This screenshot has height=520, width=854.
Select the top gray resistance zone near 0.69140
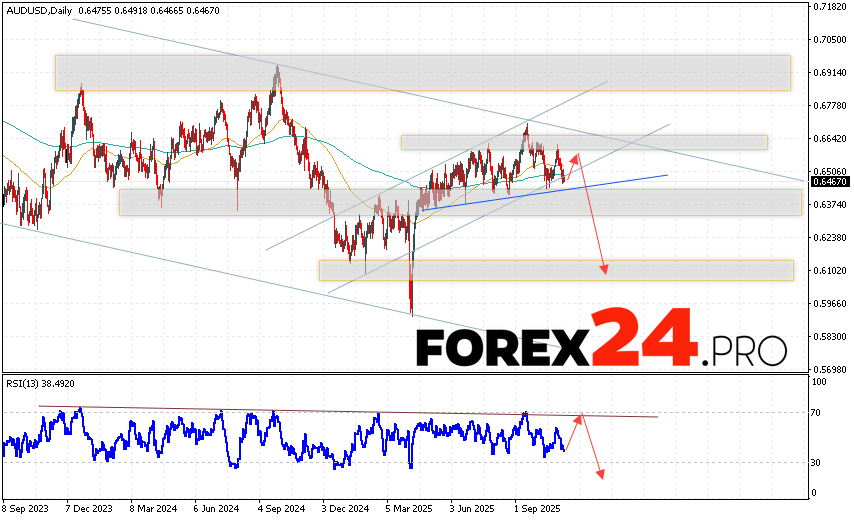pos(422,72)
